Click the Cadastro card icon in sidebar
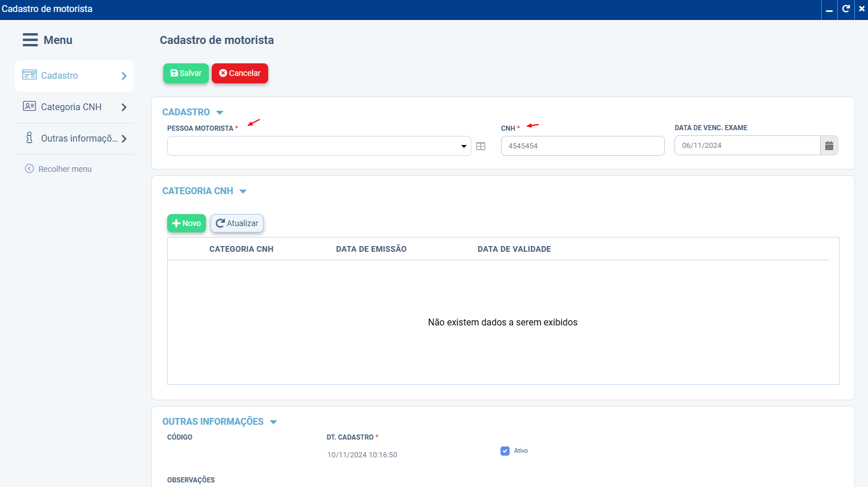 30,75
